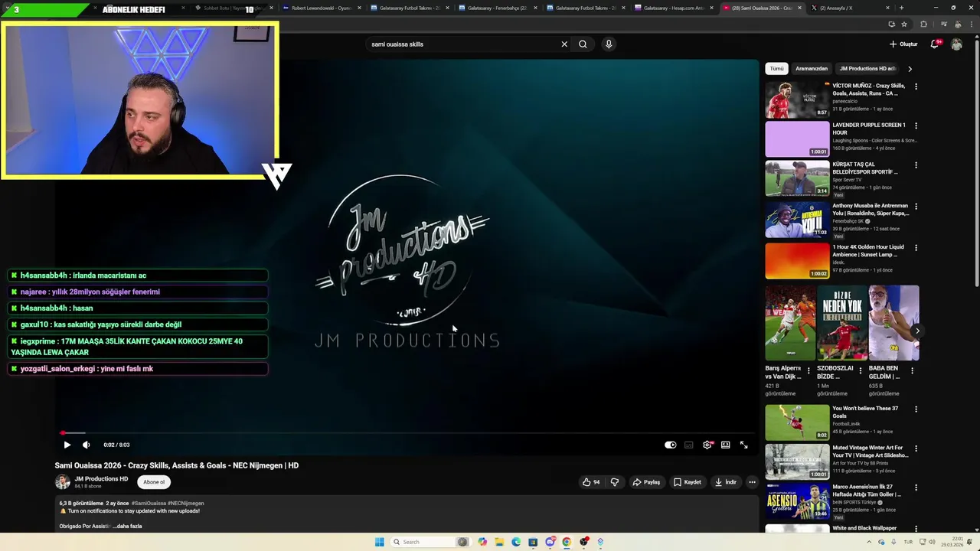The width and height of the screenshot is (980, 551).
Task: Open Google Chrome from taskbar
Action: point(567,542)
